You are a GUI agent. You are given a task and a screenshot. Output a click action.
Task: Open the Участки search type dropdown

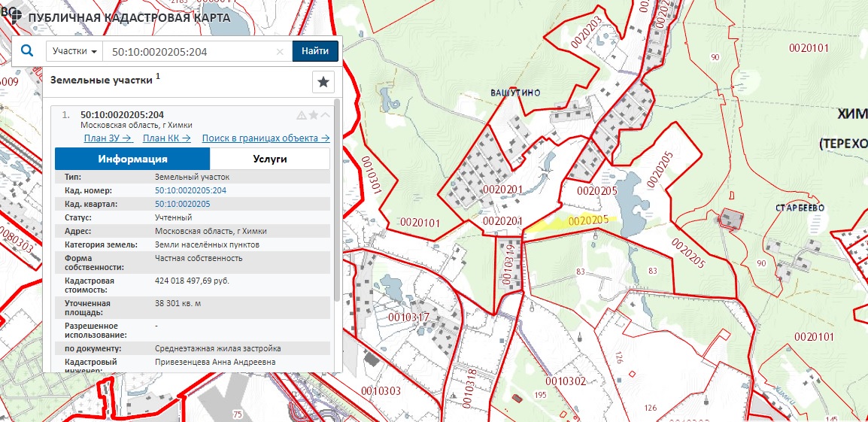(74, 51)
